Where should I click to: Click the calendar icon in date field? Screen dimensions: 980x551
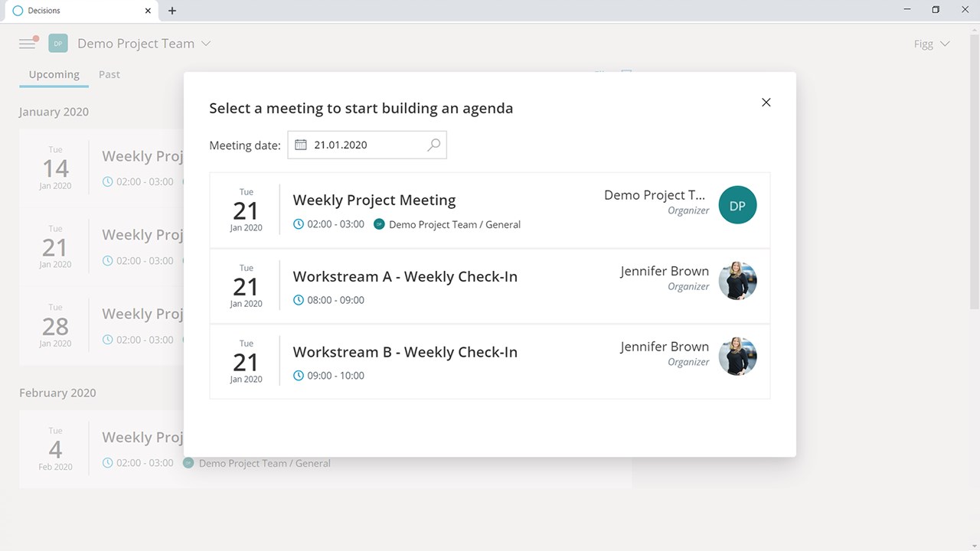tap(301, 145)
